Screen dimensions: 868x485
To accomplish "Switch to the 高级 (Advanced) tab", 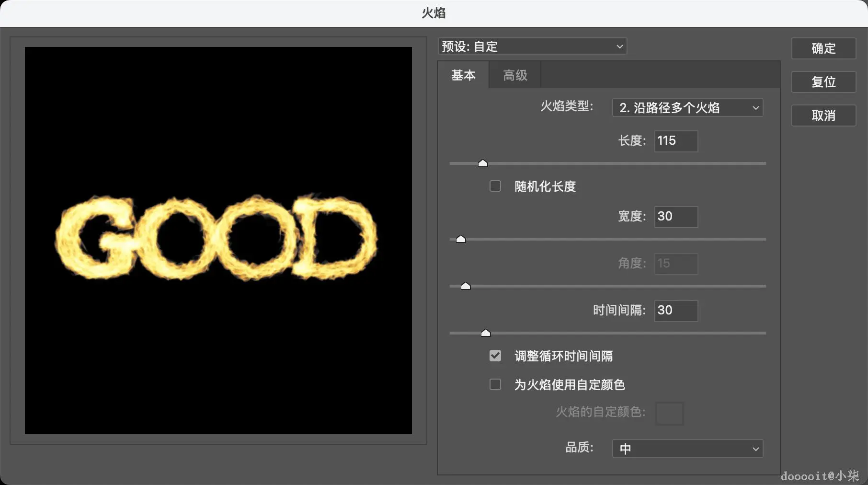I will [x=514, y=75].
